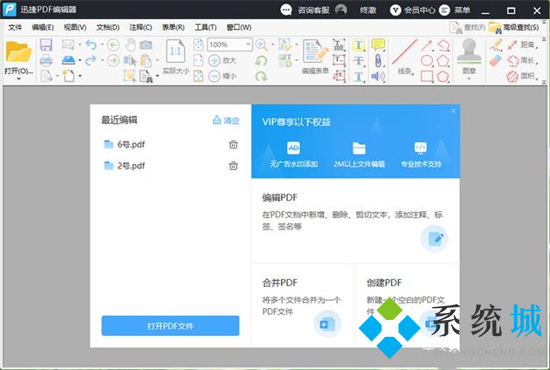Select the 面积 area measure tool

522,76
